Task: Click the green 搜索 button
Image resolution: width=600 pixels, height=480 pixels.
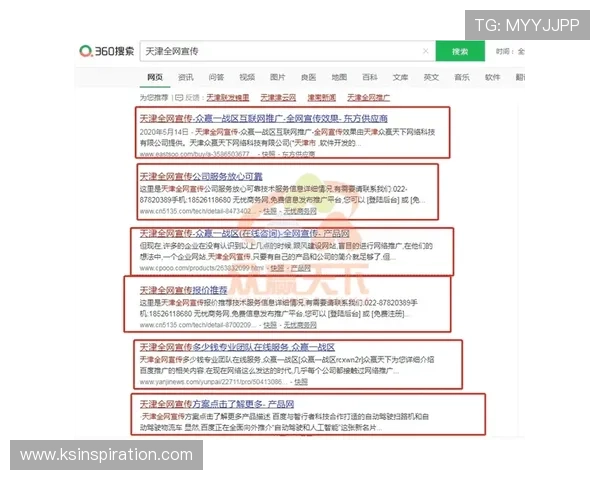Action: coord(460,51)
